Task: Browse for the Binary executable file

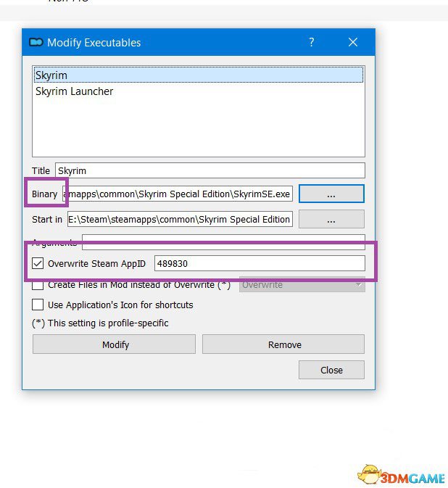Action: (331, 194)
